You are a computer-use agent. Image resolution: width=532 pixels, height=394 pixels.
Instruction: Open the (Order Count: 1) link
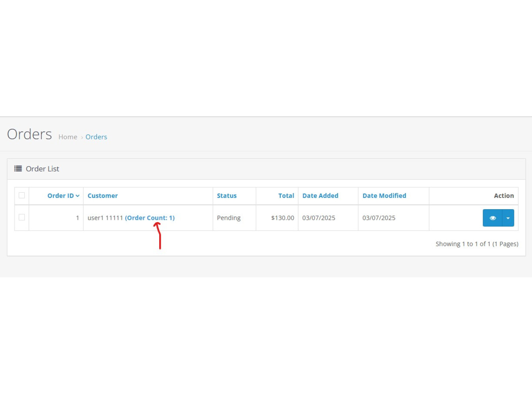point(150,218)
